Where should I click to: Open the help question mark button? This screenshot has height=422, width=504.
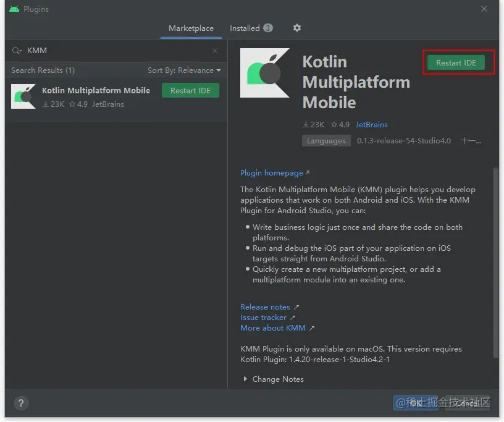tap(21, 403)
